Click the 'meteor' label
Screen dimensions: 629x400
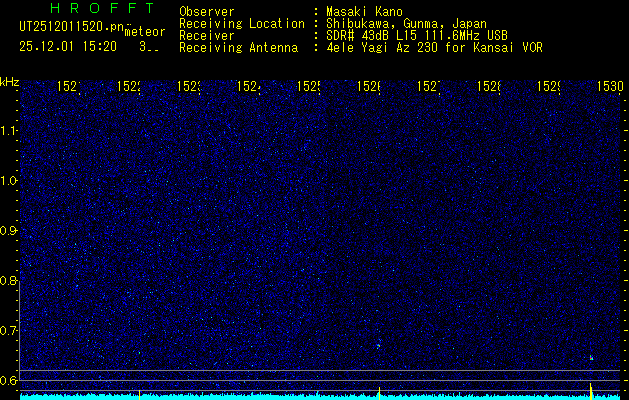145,32
